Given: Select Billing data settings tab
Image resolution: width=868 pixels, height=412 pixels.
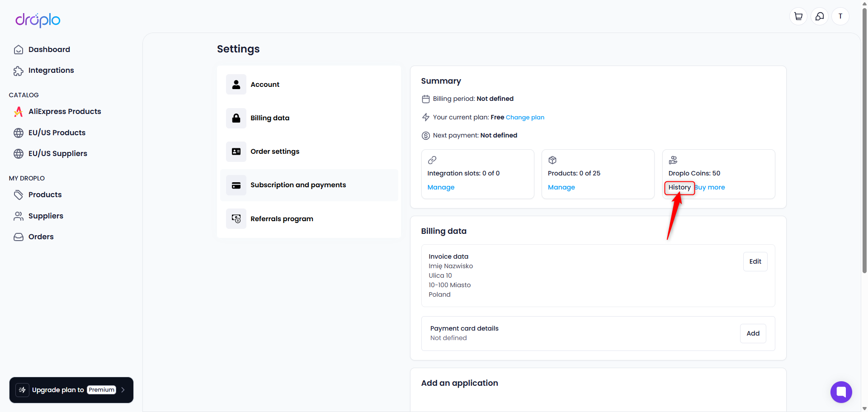Looking at the screenshot, I should click(309, 118).
